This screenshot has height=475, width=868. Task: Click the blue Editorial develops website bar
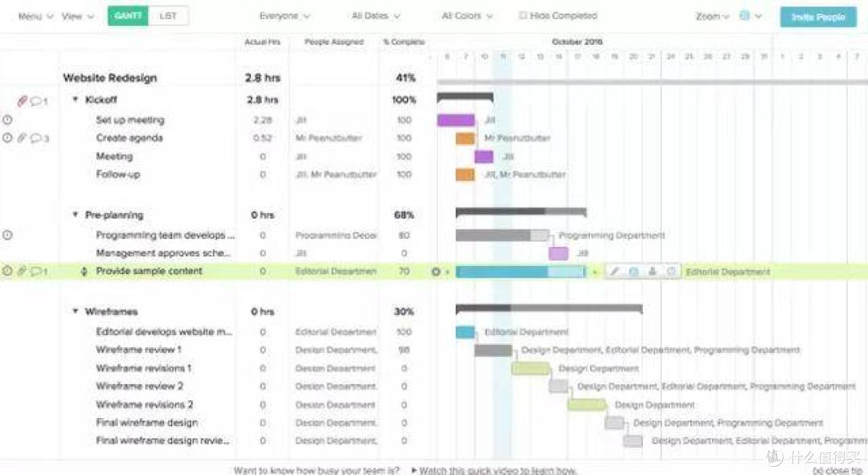click(465, 332)
